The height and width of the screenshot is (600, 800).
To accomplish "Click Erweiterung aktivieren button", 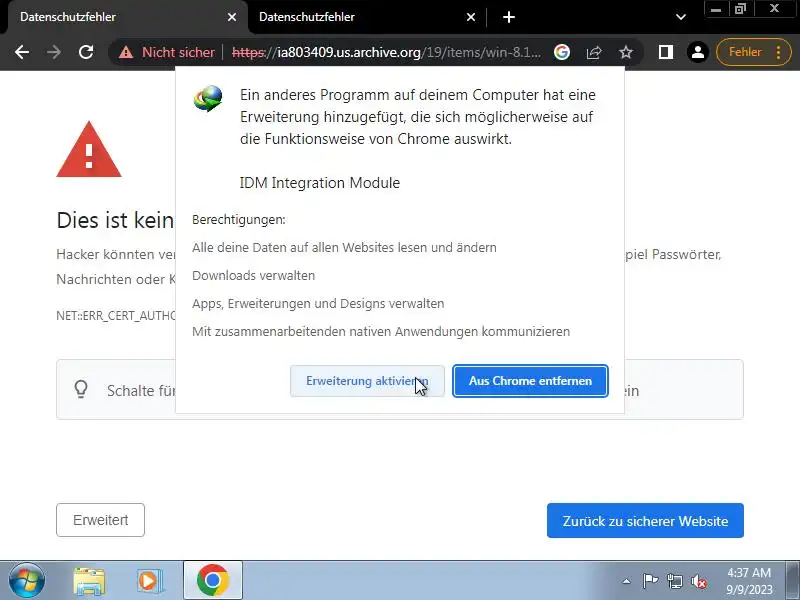I will tap(367, 381).
